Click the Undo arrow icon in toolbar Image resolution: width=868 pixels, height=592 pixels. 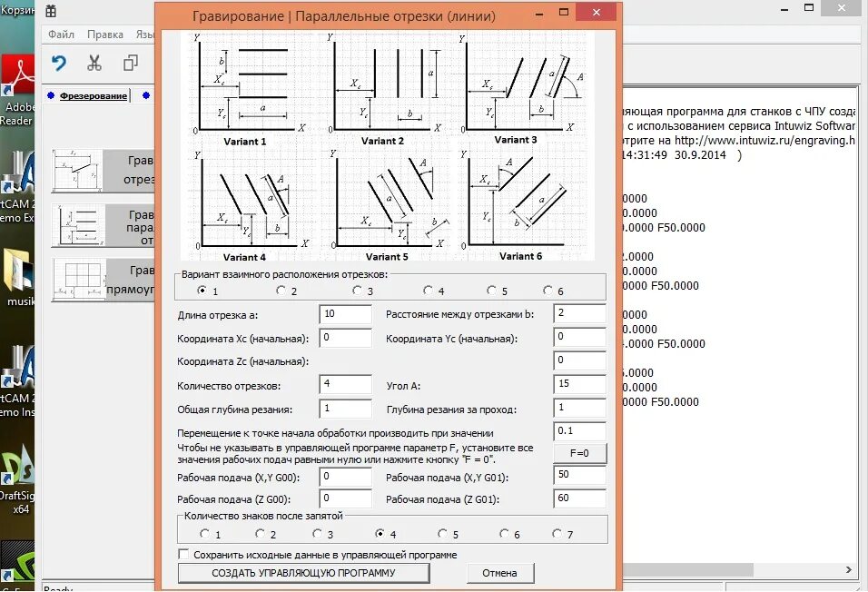(x=59, y=63)
